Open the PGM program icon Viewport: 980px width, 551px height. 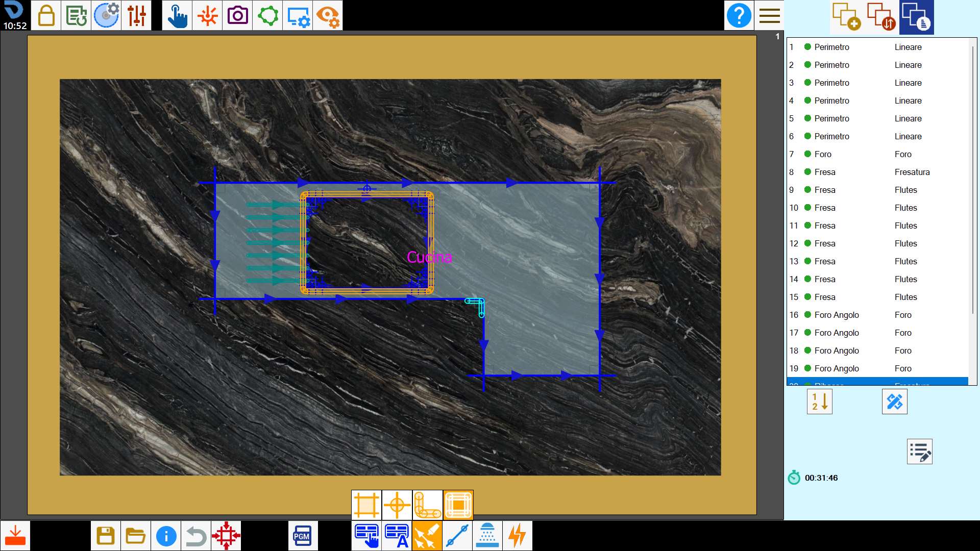click(x=303, y=536)
